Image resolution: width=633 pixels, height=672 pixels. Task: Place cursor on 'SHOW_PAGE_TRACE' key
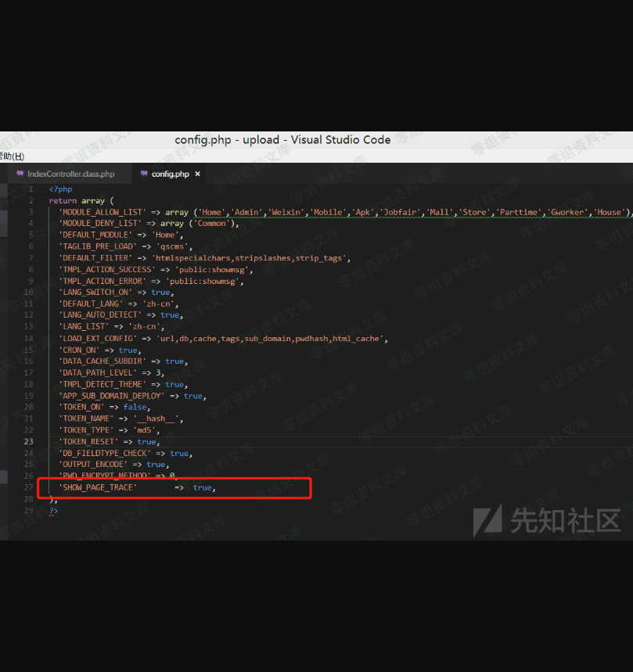tap(98, 487)
